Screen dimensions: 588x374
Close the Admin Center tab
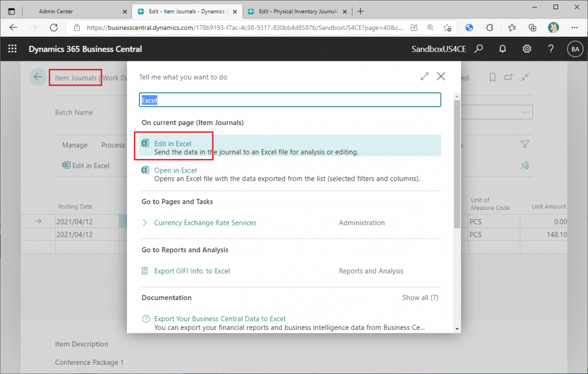pyautogui.click(x=125, y=11)
